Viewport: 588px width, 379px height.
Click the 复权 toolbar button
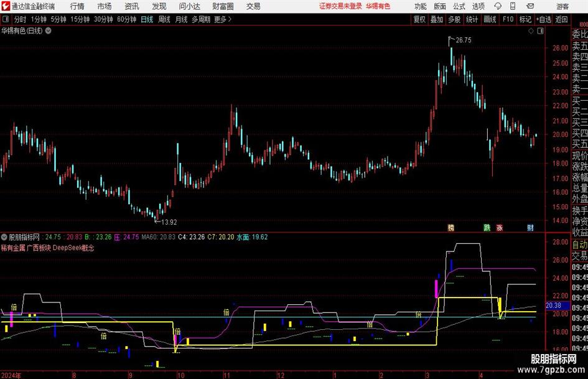coord(419,19)
